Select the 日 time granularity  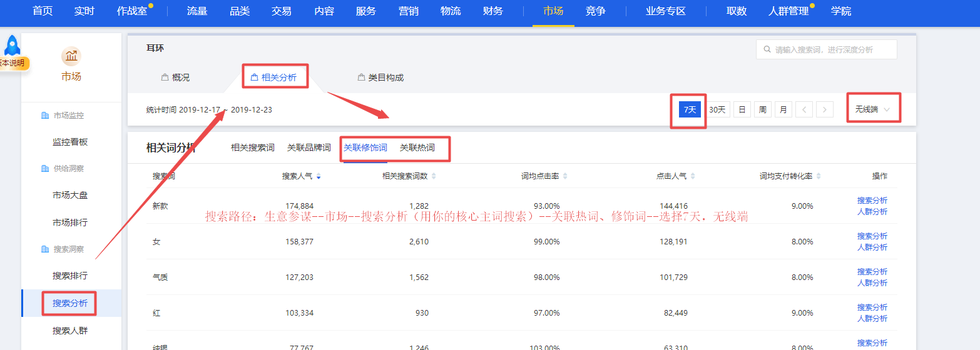coord(742,109)
